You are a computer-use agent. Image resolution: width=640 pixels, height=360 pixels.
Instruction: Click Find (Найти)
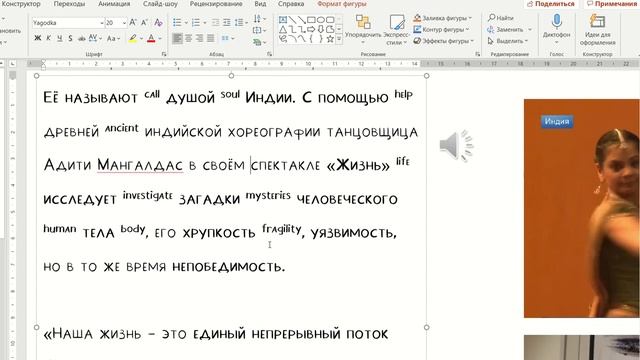click(x=501, y=18)
